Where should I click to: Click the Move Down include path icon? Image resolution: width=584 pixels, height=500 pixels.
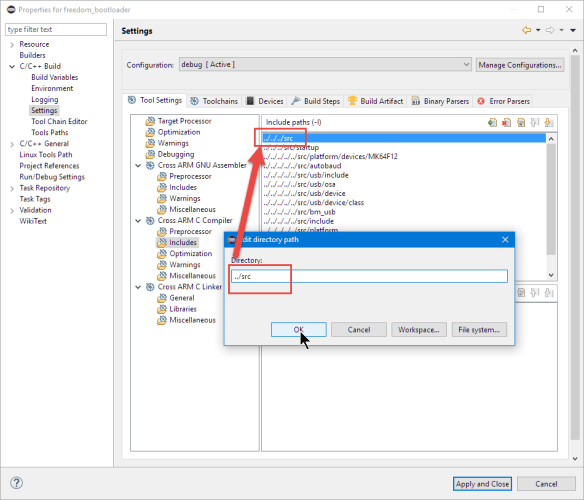point(548,122)
